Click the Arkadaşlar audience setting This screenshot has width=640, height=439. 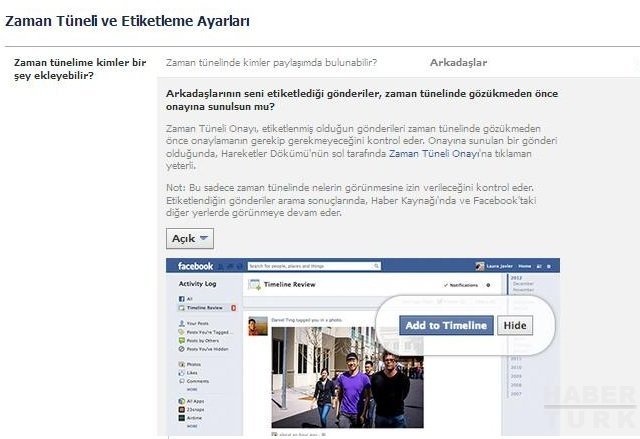pos(458,62)
